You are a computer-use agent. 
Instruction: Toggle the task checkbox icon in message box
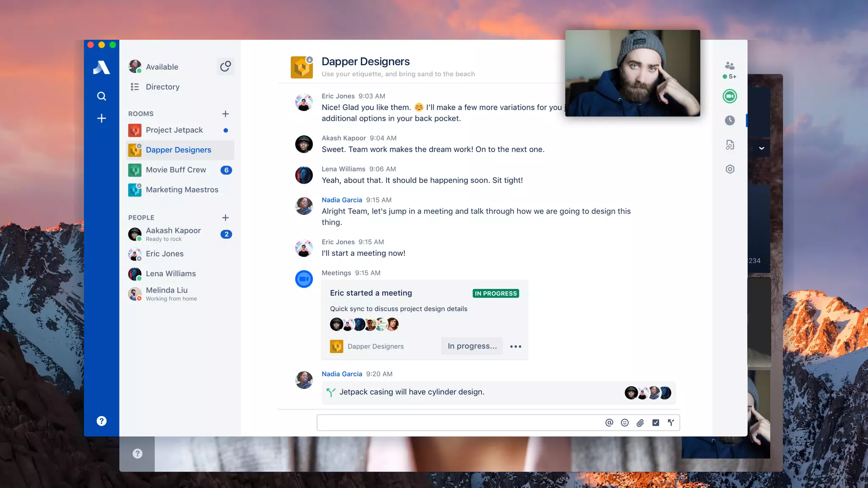656,422
